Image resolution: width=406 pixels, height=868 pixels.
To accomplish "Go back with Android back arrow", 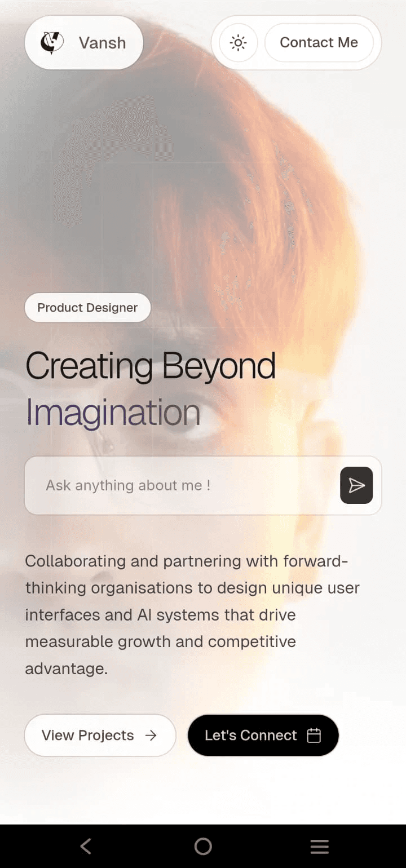I will point(86,846).
